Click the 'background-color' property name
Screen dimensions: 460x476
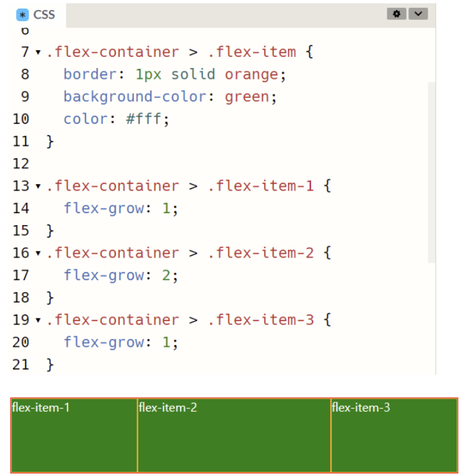pyautogui.click(x=135, y=97)
